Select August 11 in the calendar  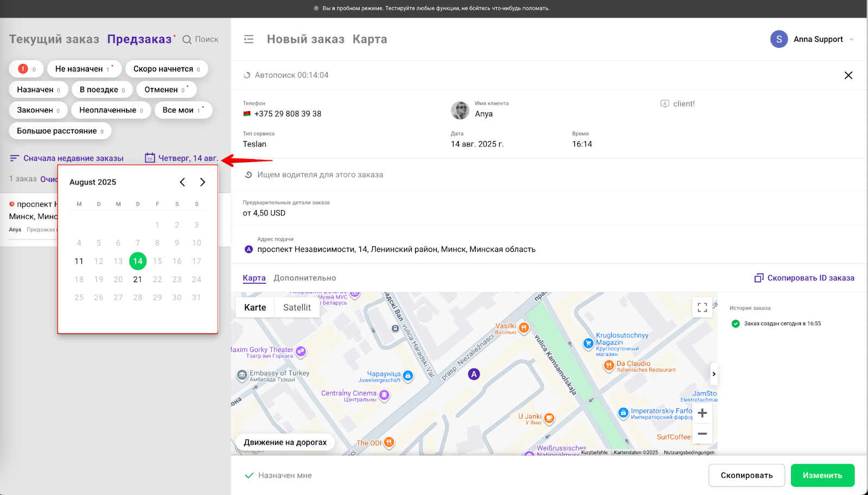[x=79, y=261]
